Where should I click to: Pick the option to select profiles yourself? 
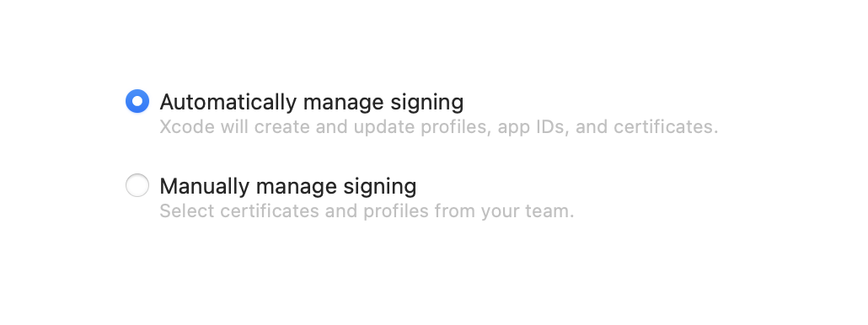click(x=137, y=186)
